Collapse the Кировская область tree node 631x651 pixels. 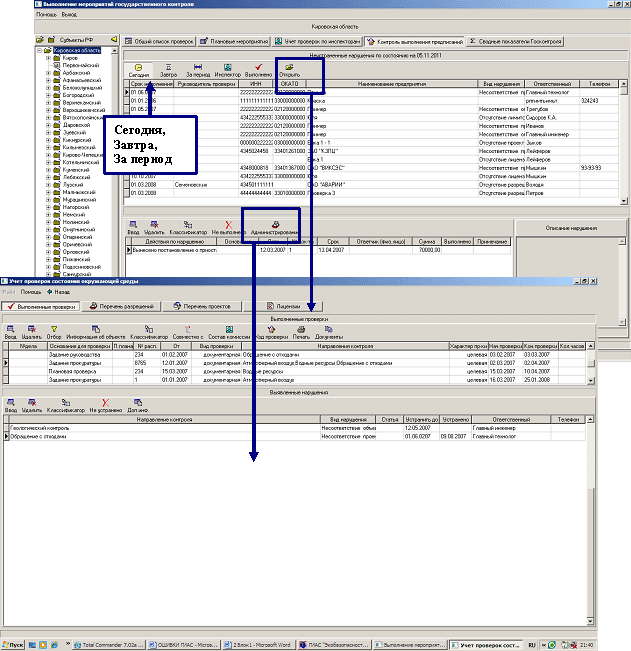click(37, 50)
